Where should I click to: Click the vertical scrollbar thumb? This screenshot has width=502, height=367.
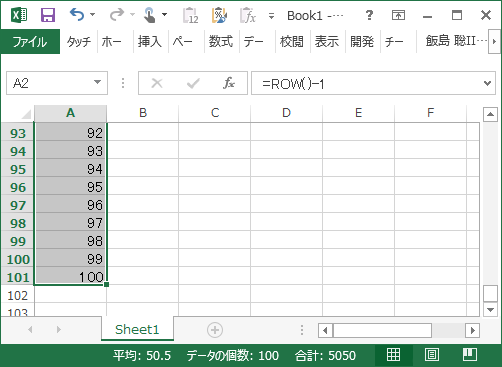coord(490,293)
